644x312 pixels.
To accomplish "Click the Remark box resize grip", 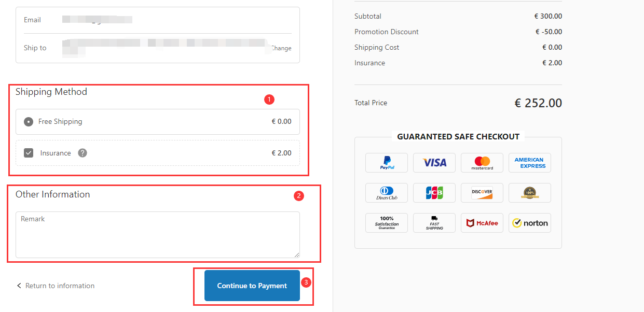I will click(297, 255).
